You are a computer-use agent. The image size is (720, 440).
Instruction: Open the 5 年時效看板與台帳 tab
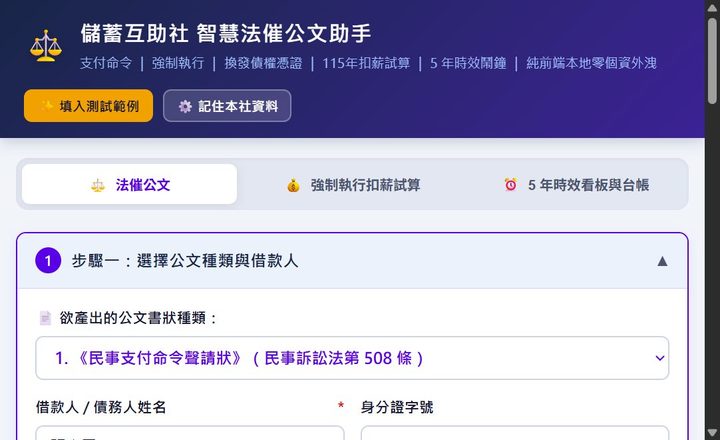pos(576,185)
